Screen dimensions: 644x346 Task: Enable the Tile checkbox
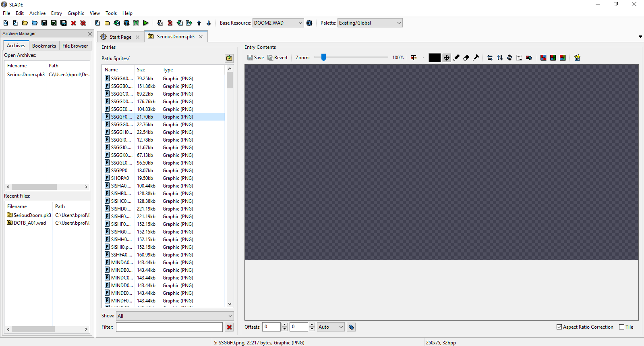[x=621, y=327]
